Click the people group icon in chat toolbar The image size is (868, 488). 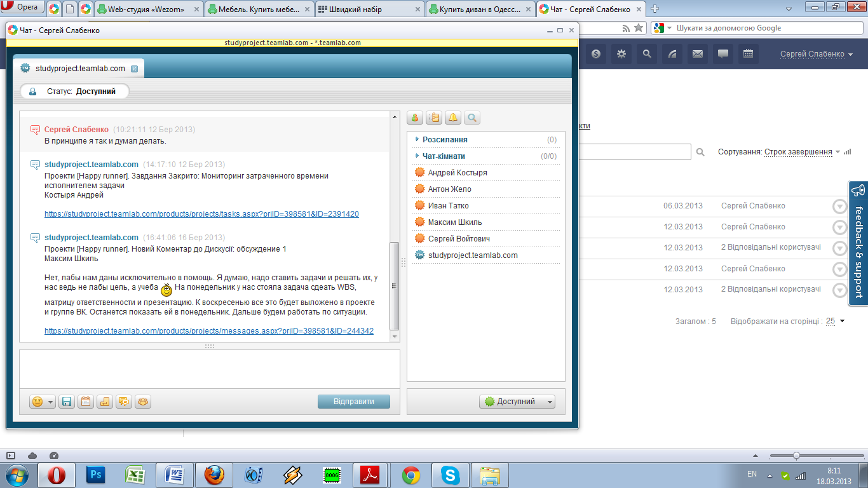[143, 402]
